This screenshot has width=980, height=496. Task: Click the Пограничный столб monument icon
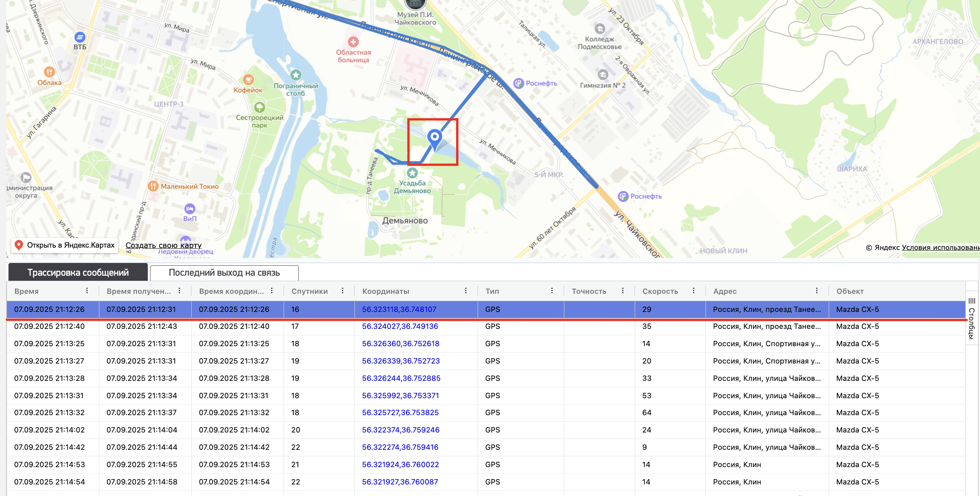click(x=296, y=75)
